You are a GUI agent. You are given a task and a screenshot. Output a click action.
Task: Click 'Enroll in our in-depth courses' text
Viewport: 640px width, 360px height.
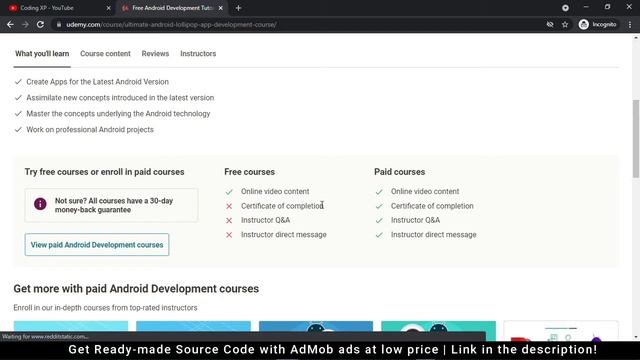[x=105, y=308]
